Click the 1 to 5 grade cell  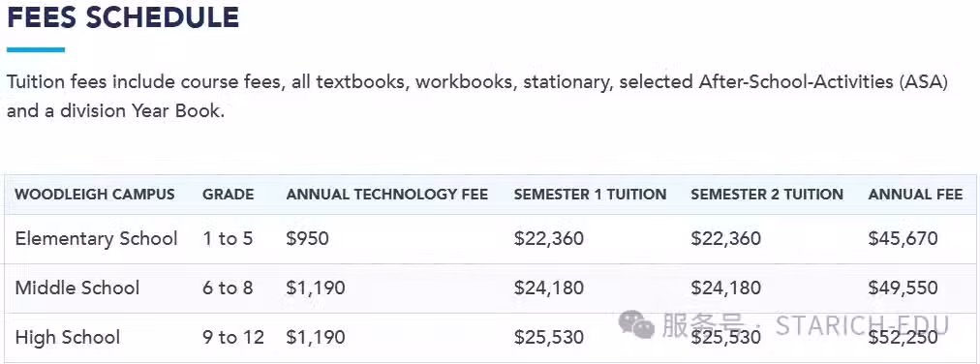228,238
